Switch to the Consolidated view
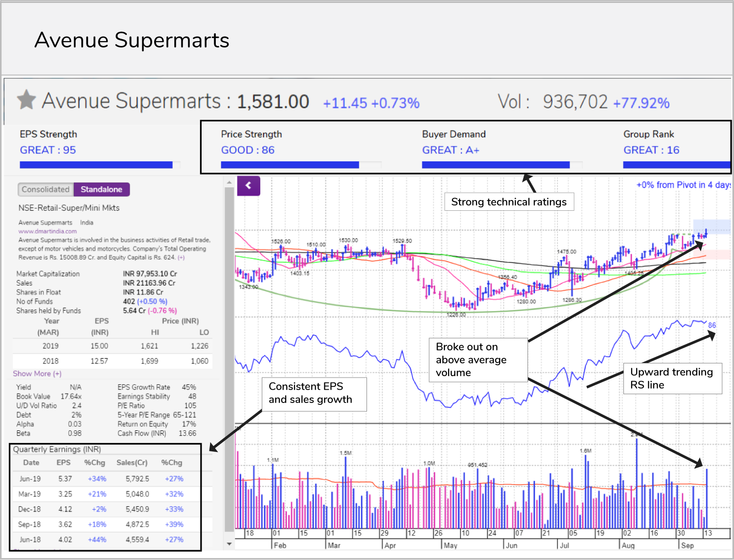734x560 pixels. coord(46,189)
